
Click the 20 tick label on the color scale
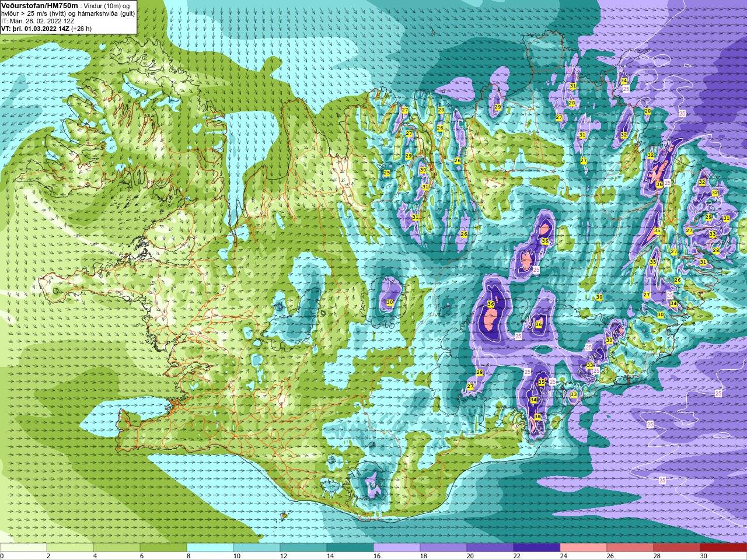[470, 556]
